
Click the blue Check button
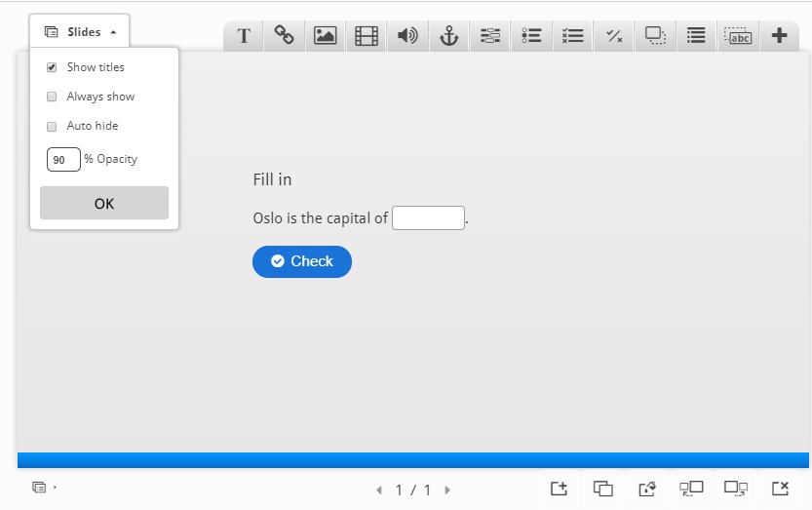[x=302, y=261]
